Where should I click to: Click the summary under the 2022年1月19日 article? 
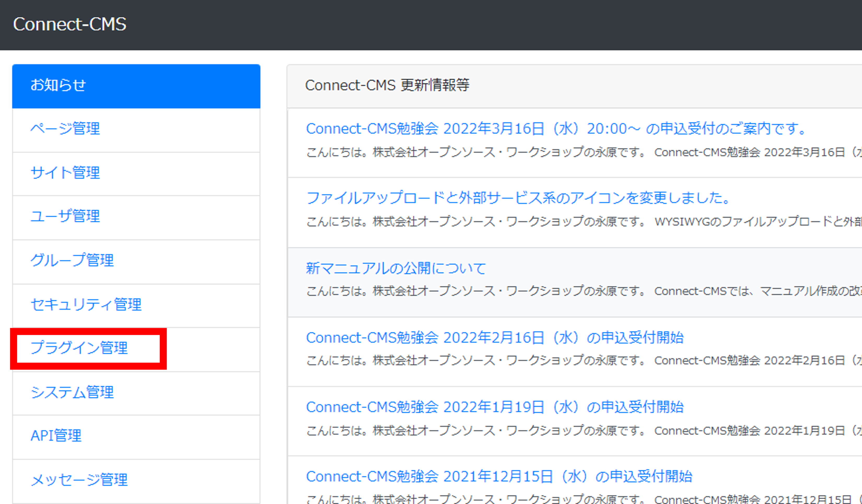pyautogui.click(x=584, y=431)
